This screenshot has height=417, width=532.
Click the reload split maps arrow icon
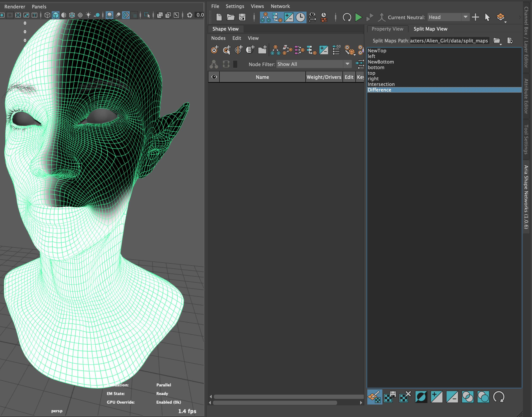pos(499,397)
